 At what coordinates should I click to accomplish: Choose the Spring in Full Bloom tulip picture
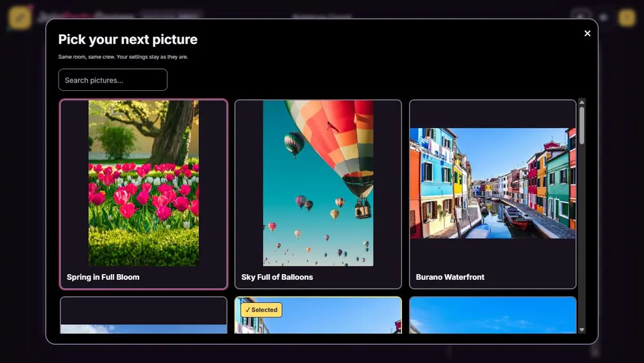pyautogui.click(x=144, y=195)
